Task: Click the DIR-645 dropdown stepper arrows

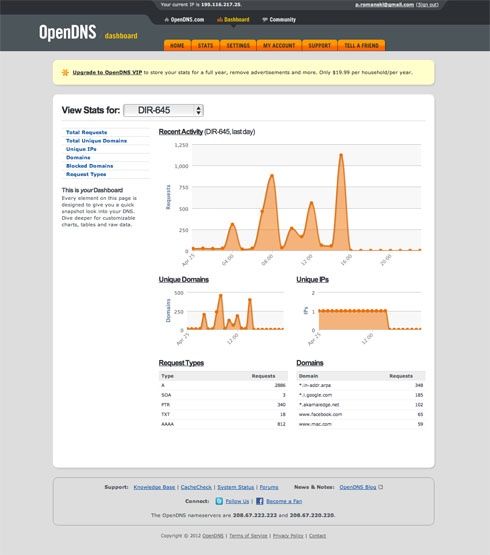Action: click(x=199, y=110)
